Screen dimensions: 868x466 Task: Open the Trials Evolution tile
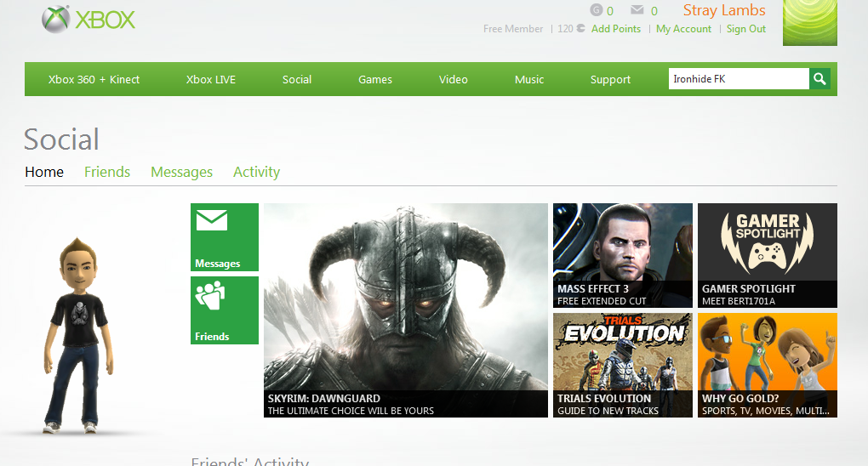(x=623, y=366)
